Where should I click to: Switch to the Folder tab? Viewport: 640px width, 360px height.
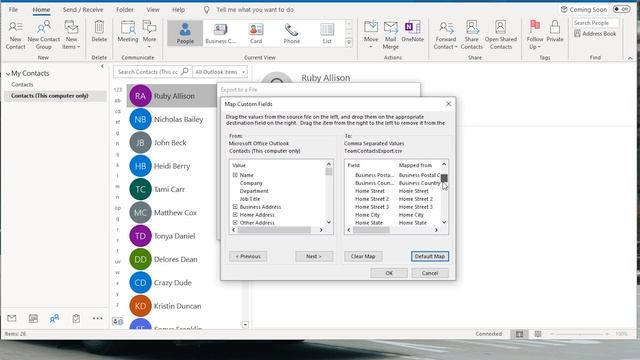tap(124, 9)
